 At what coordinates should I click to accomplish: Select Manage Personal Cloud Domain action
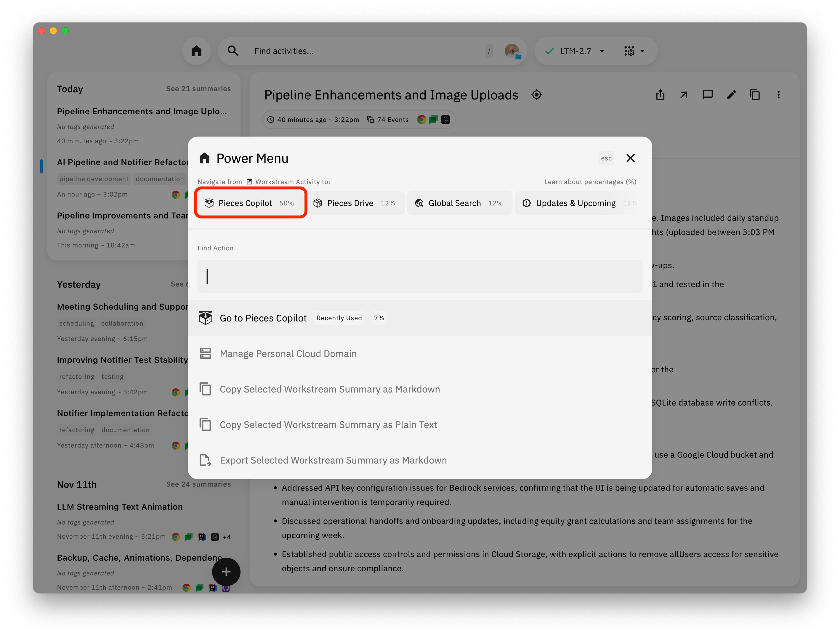[x=288, y=353]
